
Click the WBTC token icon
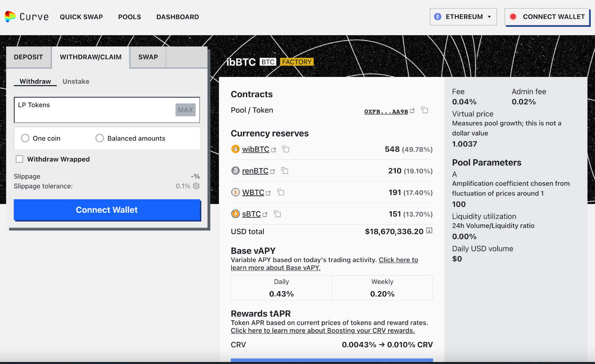tap(235, 192)
